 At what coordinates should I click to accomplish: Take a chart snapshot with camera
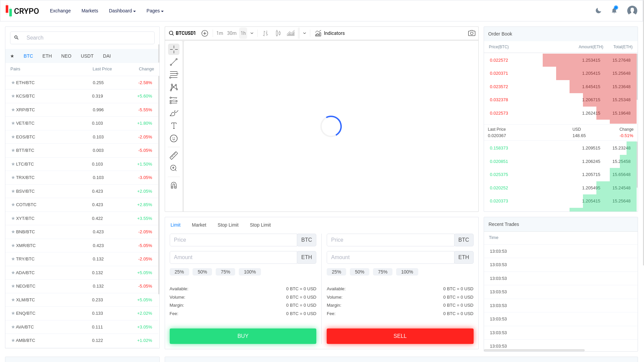tap(472, 33)
